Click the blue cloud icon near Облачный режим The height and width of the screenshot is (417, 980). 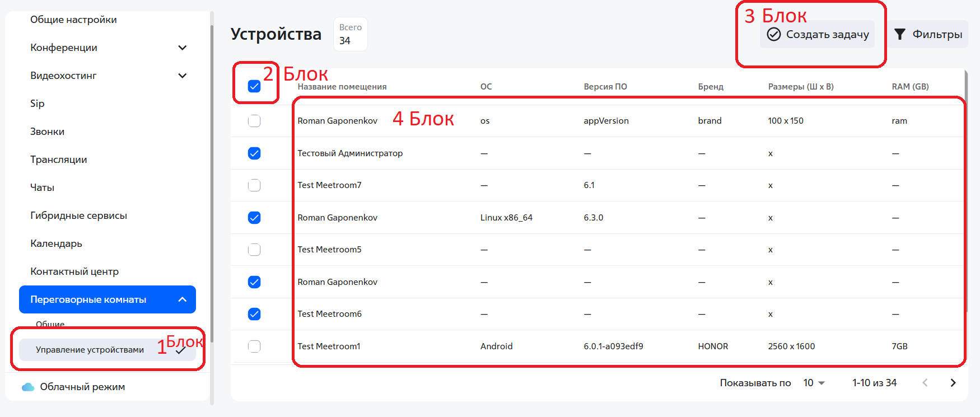tap(27, 387)
